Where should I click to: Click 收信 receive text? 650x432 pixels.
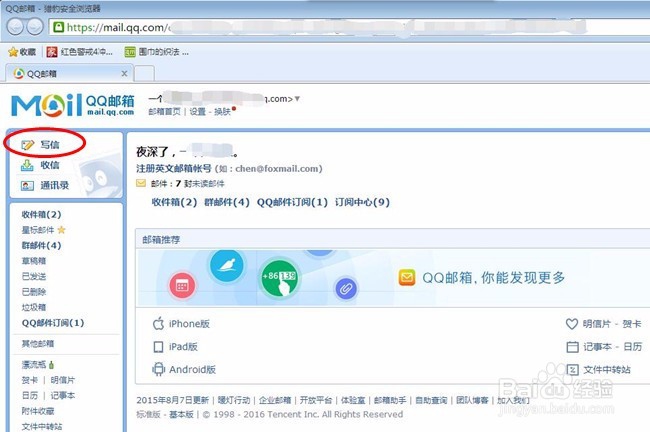pyautogui.click(x=50, y=165)
